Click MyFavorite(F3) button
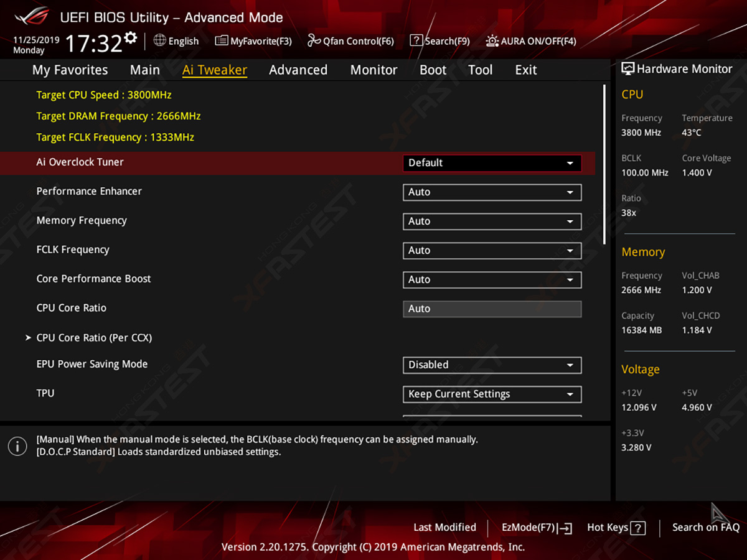747x560 pixels. coord(253,41)
